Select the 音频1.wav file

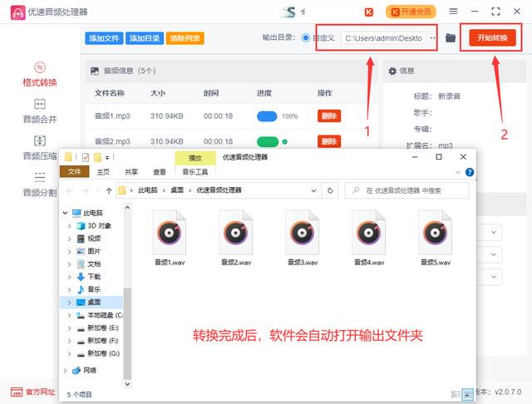pos(170,238)
